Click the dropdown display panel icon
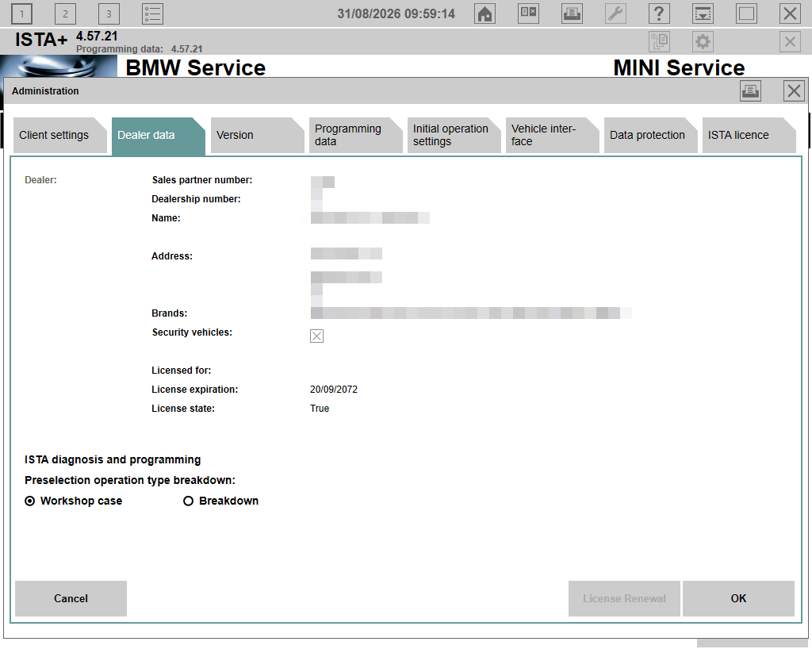This screenshot has width=812, height=653. coord(703,14)
